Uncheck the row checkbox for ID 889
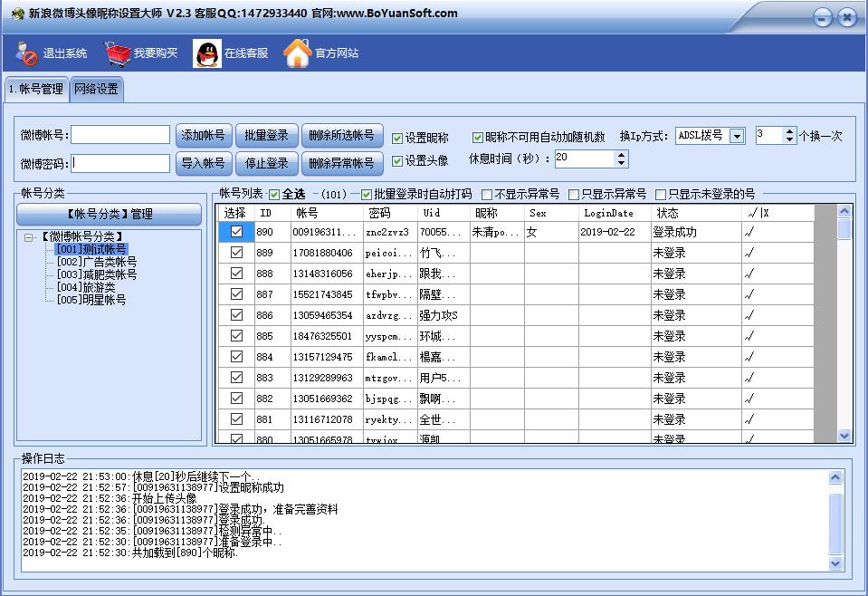Image resolution: width=868 pixels, height=596 pixels. click(236, 253)
